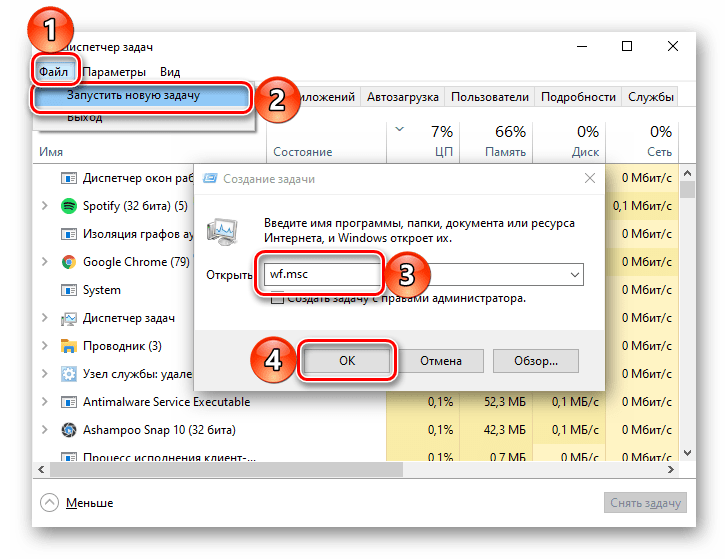Click the run dialog computer icon
728x559 pixels.
pyautogui.click(x=222, y=231)
